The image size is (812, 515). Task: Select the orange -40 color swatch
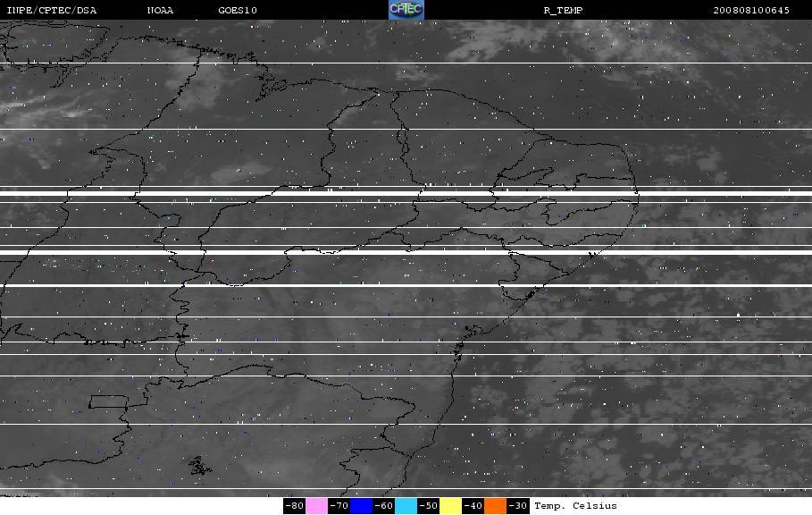(x=496, y=506)
